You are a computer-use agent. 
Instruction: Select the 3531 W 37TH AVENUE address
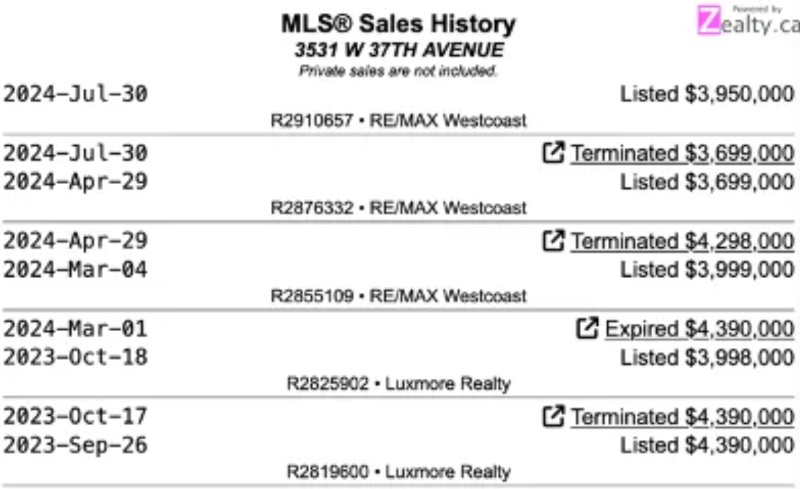tap(398, 50)
